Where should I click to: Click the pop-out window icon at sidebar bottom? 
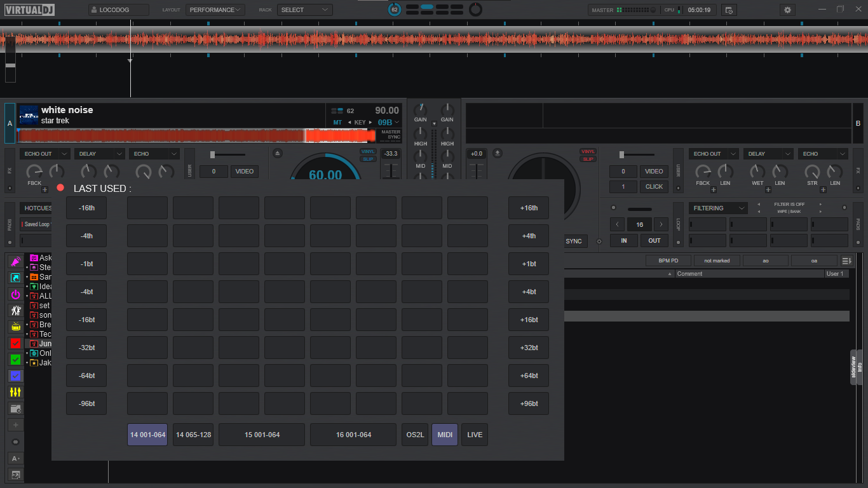pyautogui.click(x=15, y=474)
